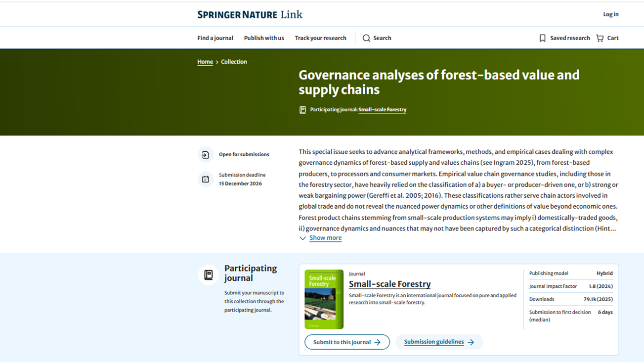The width and height of the screenshot is (644, 362).
Task: Open Small-scale Forestry link in the banner
Action: point(382,110)
